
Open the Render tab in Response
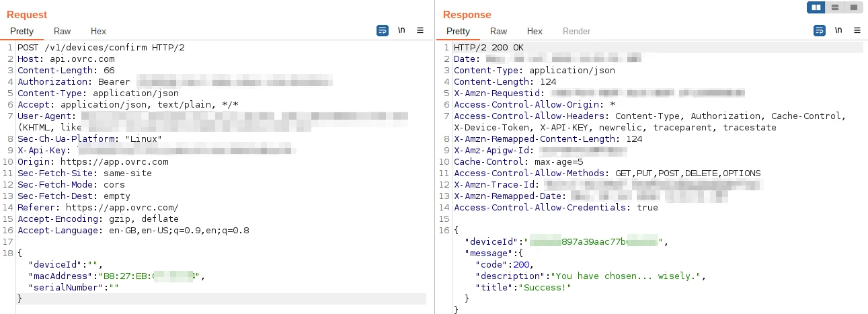576,31
